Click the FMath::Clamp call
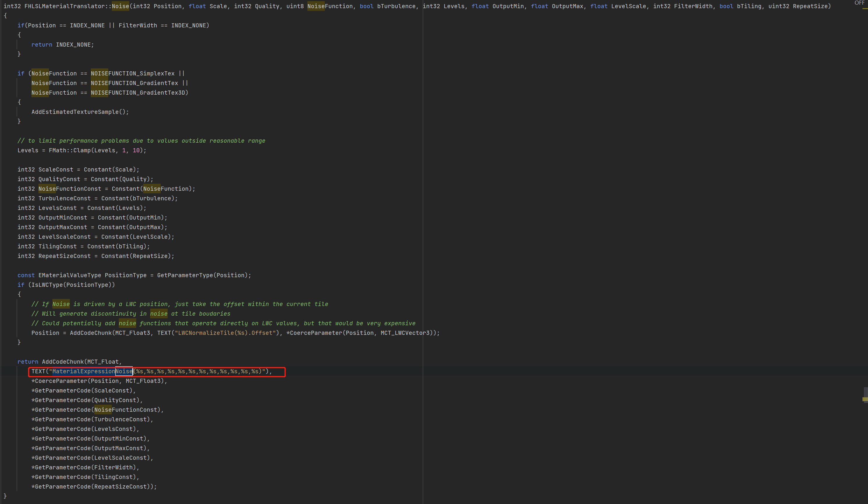This screenshot has height=504, width=868. pyautogui.click(x=70, y=150)
